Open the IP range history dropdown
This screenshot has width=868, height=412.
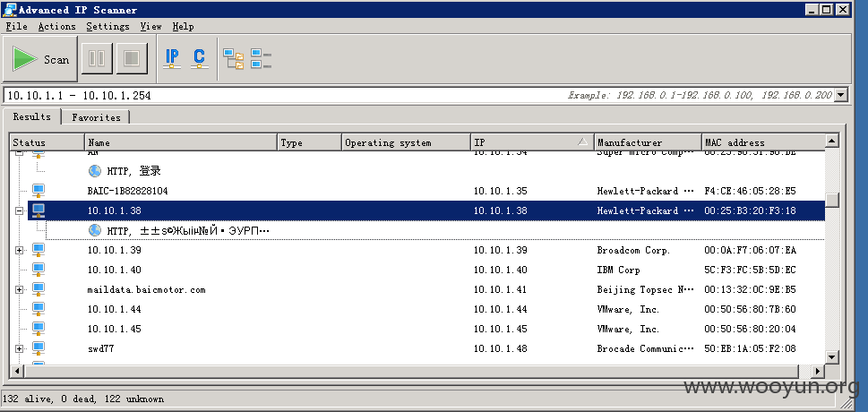(x=841, y=95)
